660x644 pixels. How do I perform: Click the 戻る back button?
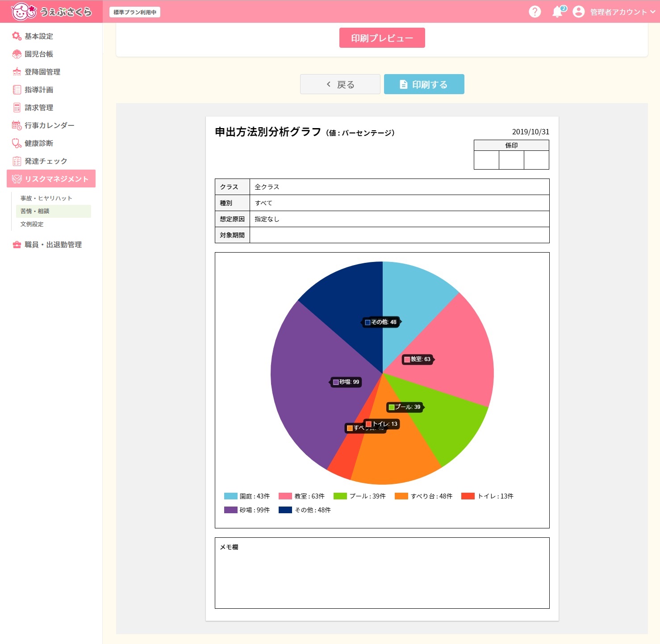click(x=340, y=84)
